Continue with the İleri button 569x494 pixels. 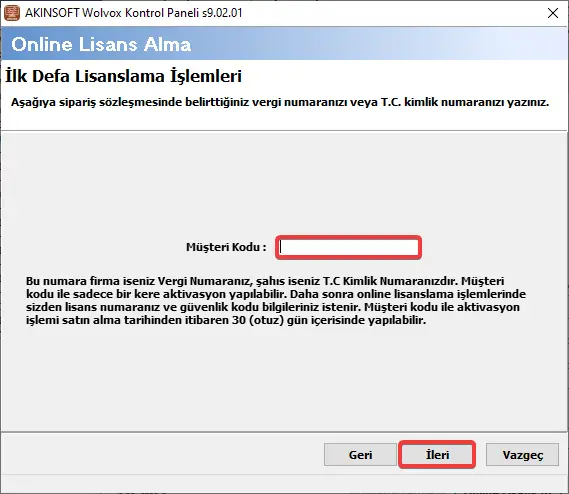[437, 455]
